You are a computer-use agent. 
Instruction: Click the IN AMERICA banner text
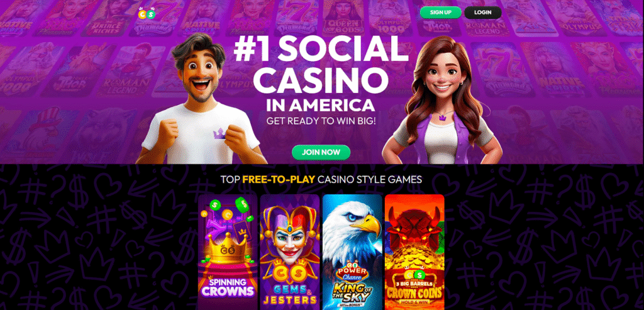(x=320, y=105)
